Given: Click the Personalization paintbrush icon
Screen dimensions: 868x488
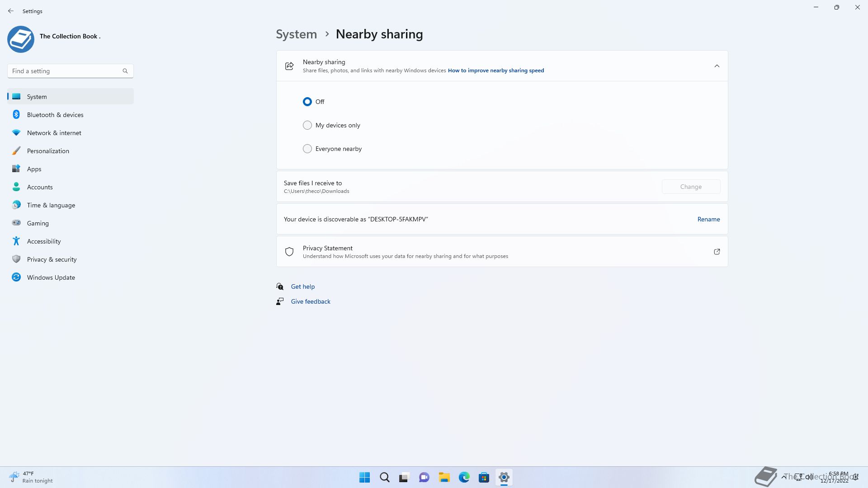Looking at the screenshot, I should click(x=16, y=150).
